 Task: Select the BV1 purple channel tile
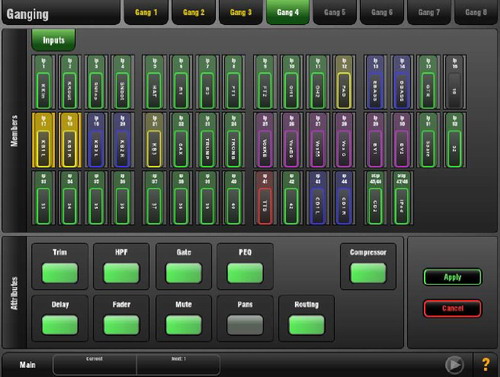pos(375,140)
